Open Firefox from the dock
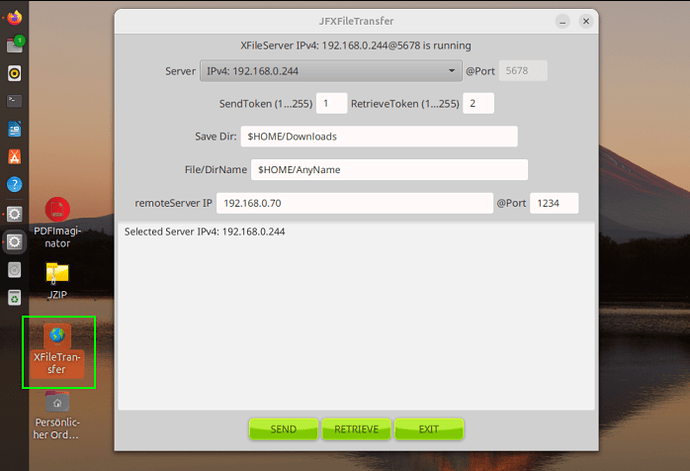 point(15,18)
